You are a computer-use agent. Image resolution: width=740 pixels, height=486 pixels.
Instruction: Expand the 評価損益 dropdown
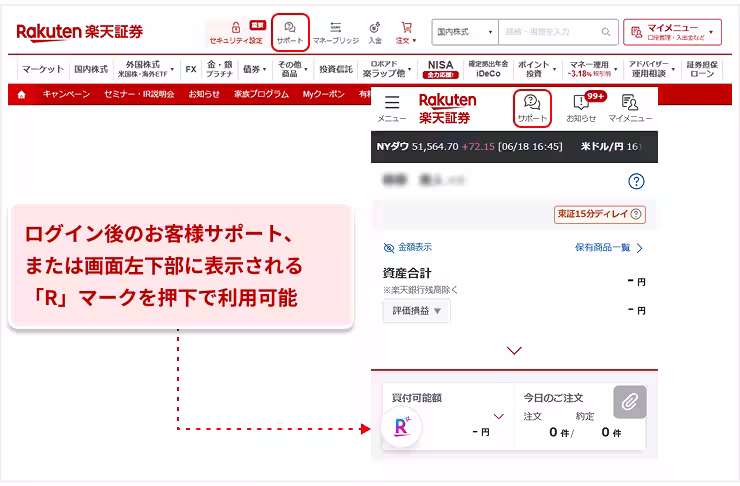coord(417,311)
